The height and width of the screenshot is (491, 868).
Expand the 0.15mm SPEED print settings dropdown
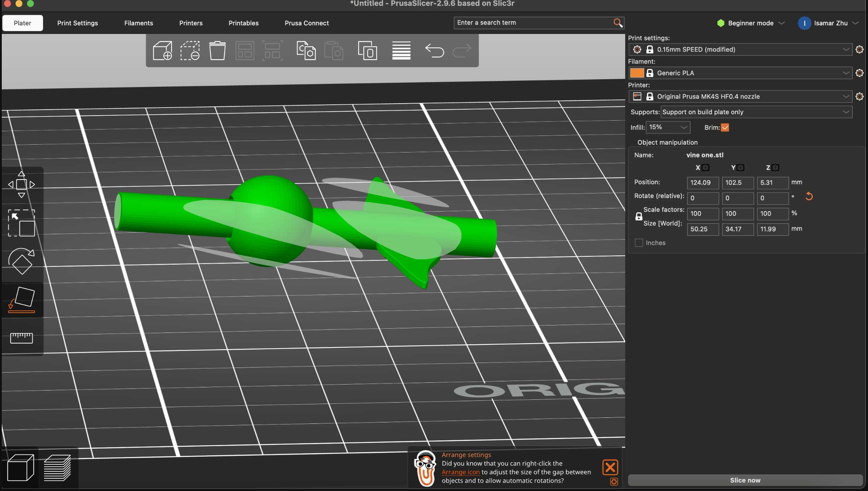click(740, 50)
